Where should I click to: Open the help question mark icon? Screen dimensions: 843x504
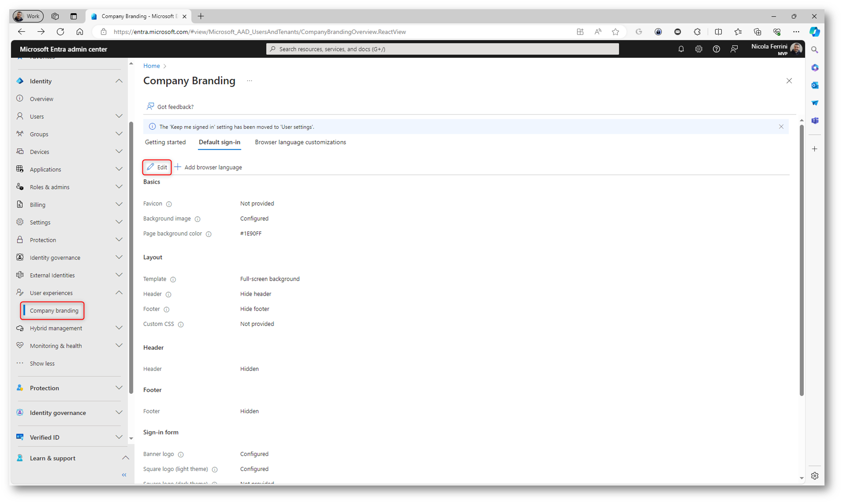[x=716, y=49]
